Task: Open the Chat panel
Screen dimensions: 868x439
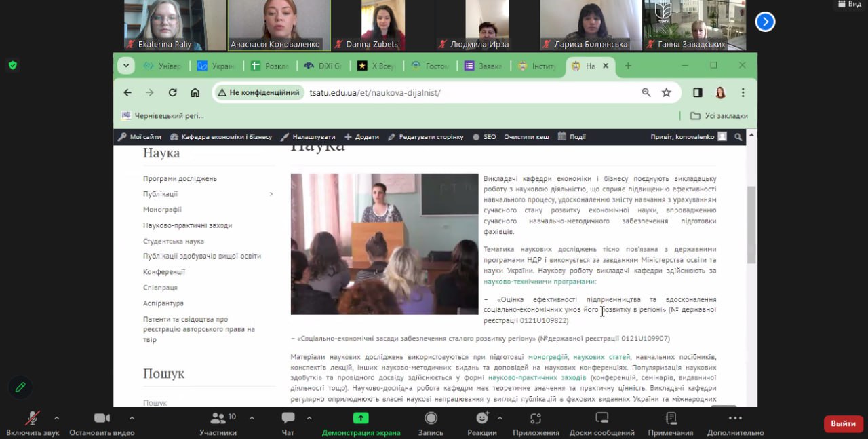Action: (x=288, y=423)
